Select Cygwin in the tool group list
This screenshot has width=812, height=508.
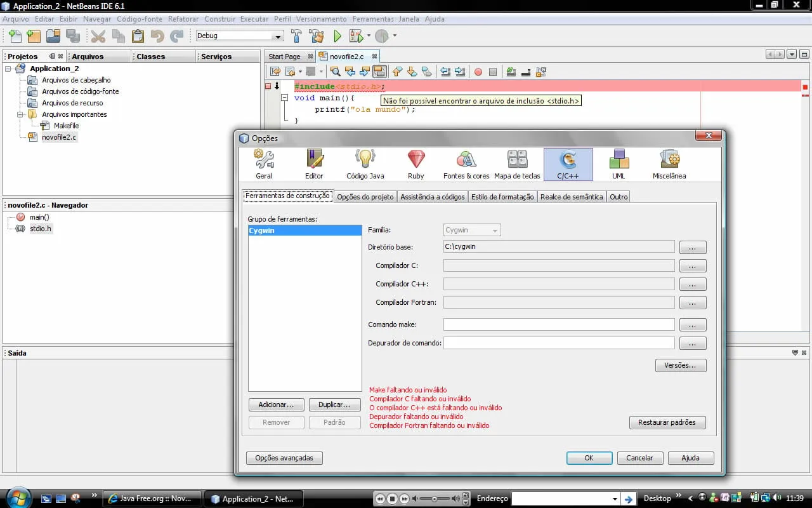305,231
